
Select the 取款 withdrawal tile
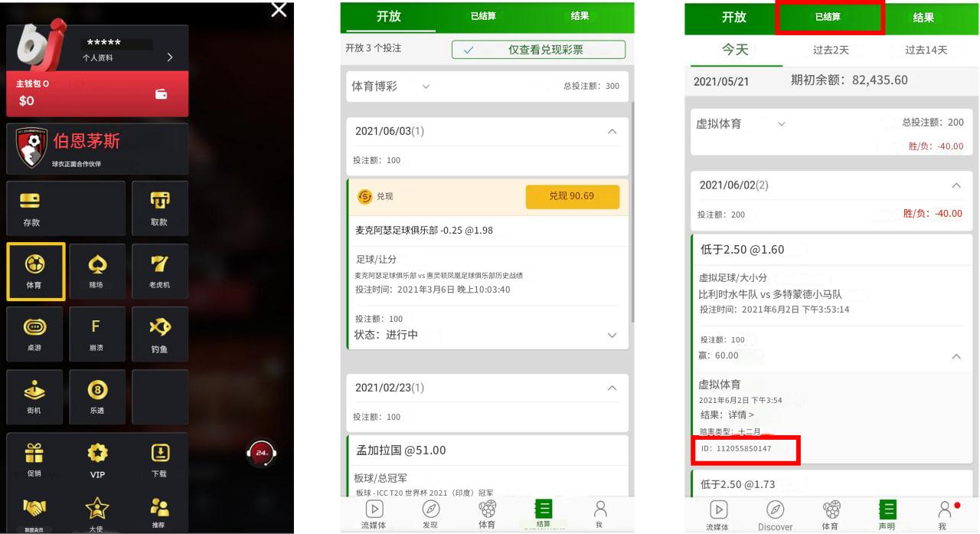click(x=159, y=208)
